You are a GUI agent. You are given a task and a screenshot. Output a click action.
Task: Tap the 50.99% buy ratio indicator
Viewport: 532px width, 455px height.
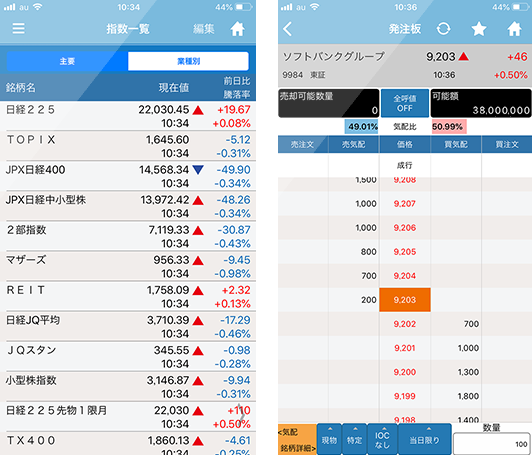click(x=449, y=127)
